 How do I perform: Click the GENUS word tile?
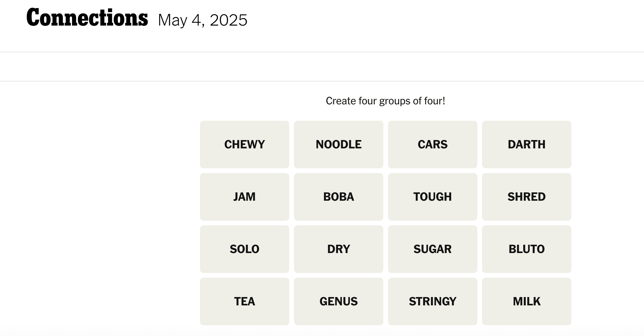[338, 302]
